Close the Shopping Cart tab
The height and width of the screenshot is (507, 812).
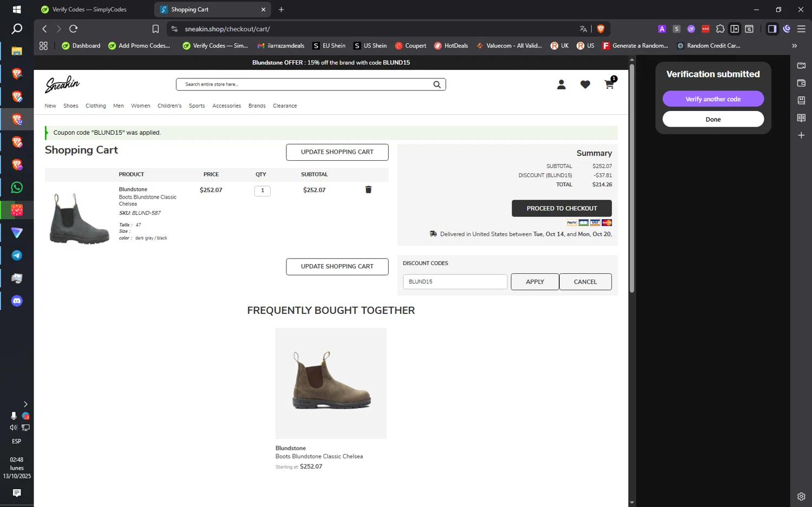pyautogui.click(x=263, y=9)
